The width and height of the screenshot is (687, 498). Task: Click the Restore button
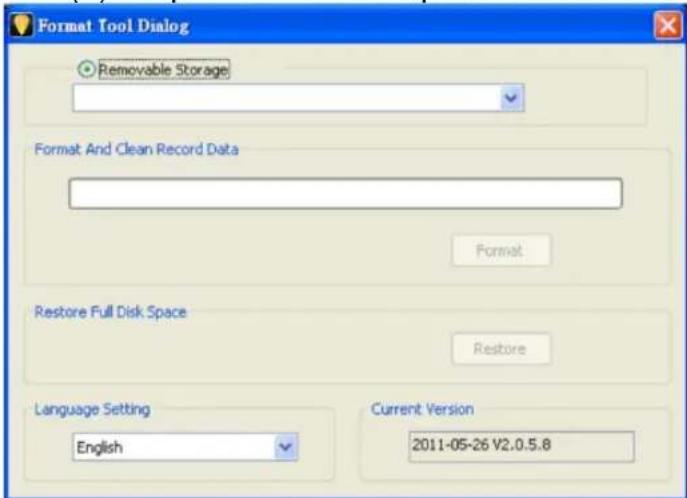coord(501,349)
